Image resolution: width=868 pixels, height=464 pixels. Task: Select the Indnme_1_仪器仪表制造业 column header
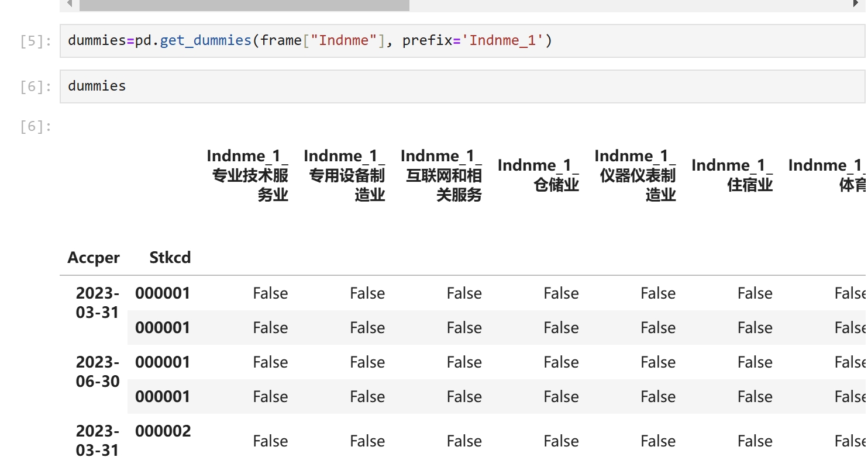(636, 175)
